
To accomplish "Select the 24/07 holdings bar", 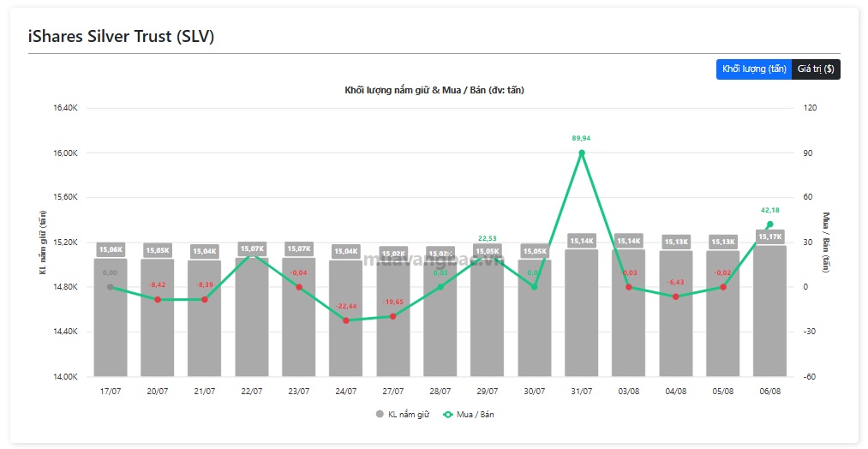I will pos(346,319).
